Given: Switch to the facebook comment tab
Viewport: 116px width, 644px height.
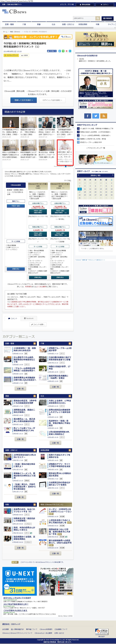Looking at the screenshot, I should pyautogui.click(x=29, y=318).
